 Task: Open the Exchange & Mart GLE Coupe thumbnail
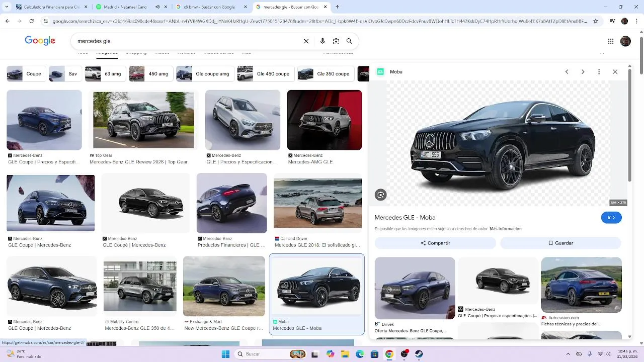224,286
